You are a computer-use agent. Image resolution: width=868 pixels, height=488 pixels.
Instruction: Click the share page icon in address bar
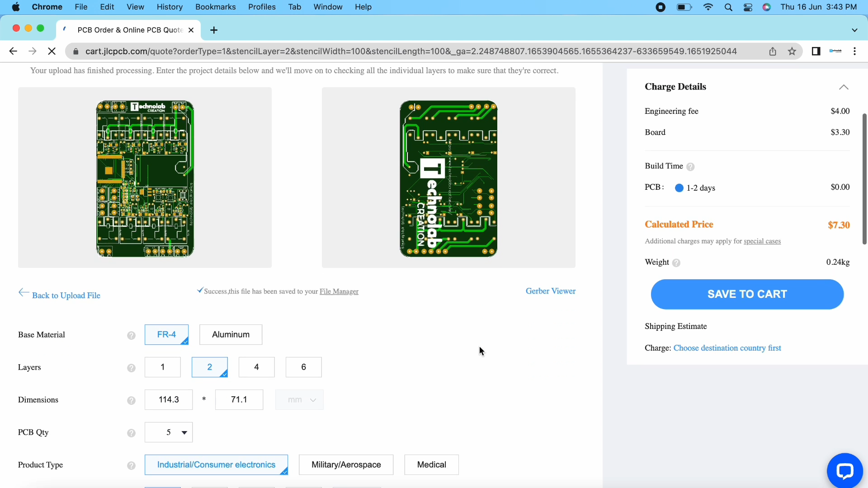pyautogui.click(x=773, y=51)
